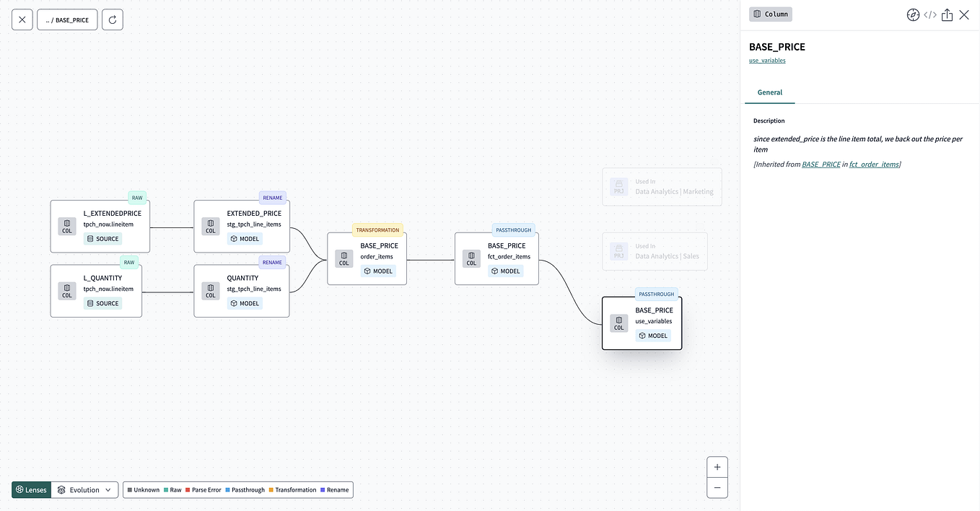This screenshot has width=980, height=511.
Task: Select the BASE_PRICE order_items node
Action: click(x=367, y=258)
